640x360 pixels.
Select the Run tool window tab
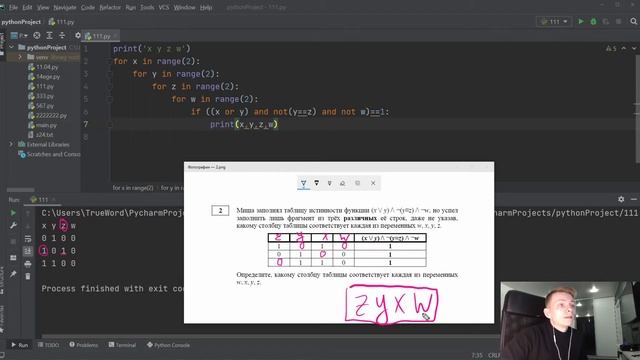[x=19, y=345]
